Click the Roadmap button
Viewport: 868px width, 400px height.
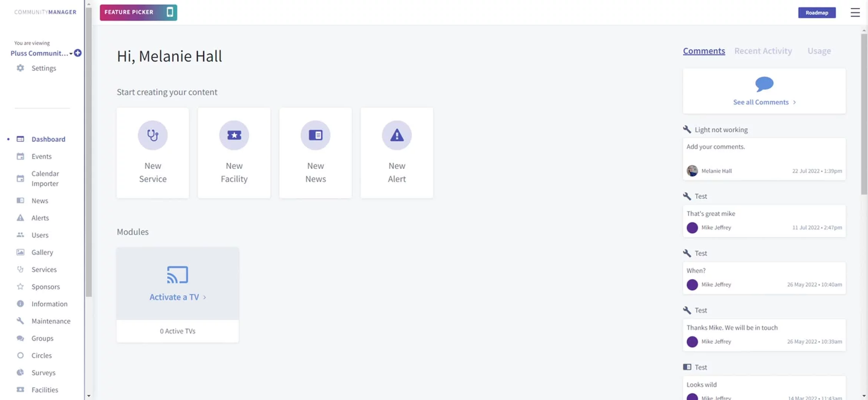[x=816, y=13]
